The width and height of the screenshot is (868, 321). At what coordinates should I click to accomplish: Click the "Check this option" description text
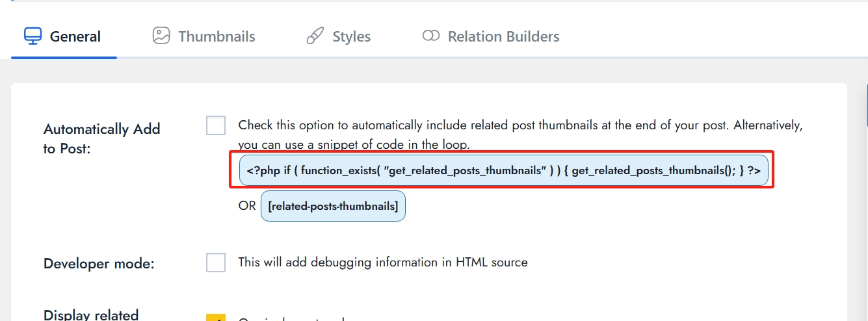click(520, 125)
